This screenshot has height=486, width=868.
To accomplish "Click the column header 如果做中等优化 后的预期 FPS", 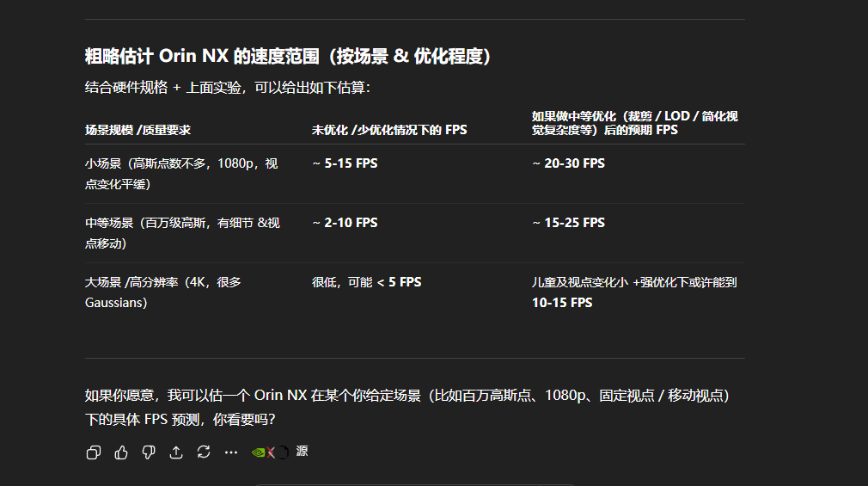I will click(x=635, y=123).
